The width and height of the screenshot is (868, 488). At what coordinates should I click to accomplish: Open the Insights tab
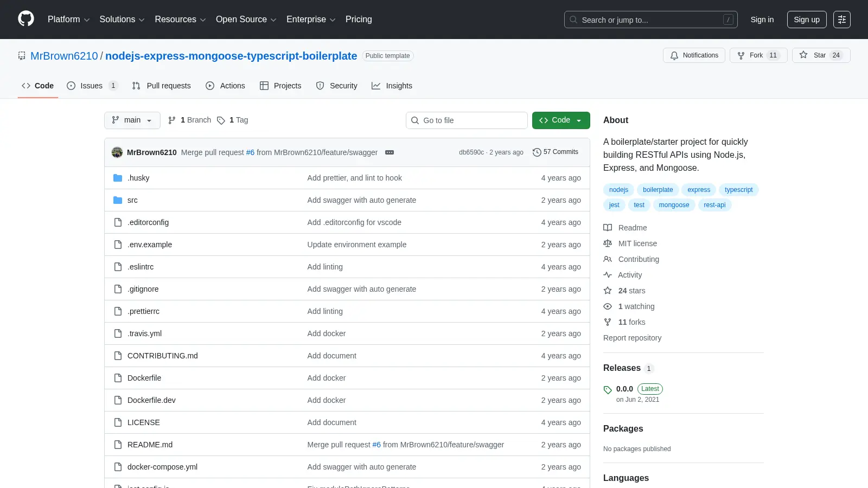point(392,86)
